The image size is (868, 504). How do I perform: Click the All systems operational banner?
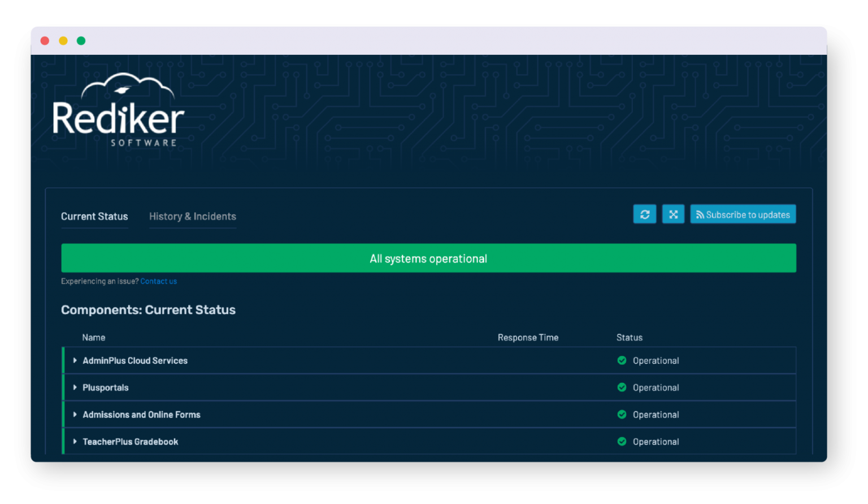click(x=428, y=259)
